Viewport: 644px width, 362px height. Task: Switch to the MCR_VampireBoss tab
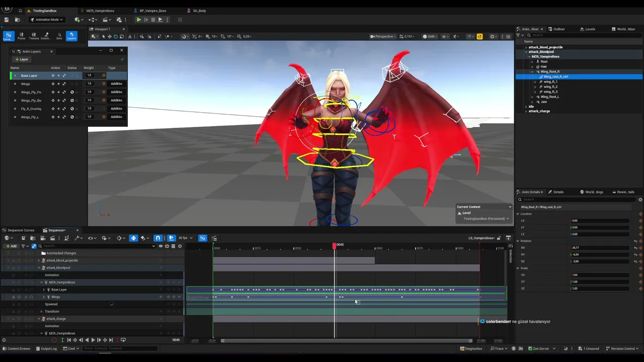coord(100,11)
